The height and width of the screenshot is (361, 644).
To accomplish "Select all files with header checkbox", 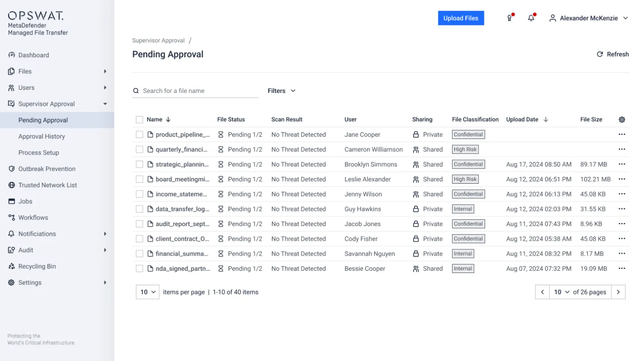I will coord(140,119).
